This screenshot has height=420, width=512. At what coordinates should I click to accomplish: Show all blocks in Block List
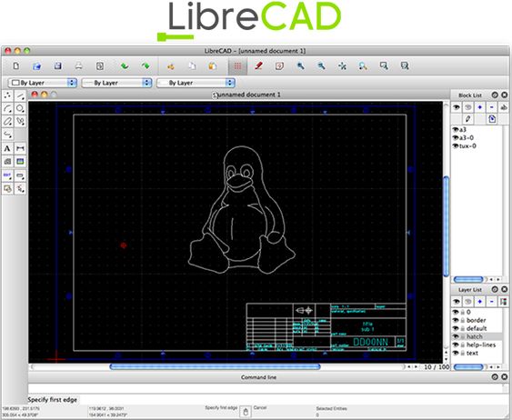pyautogui.click(x=457, y=107)
